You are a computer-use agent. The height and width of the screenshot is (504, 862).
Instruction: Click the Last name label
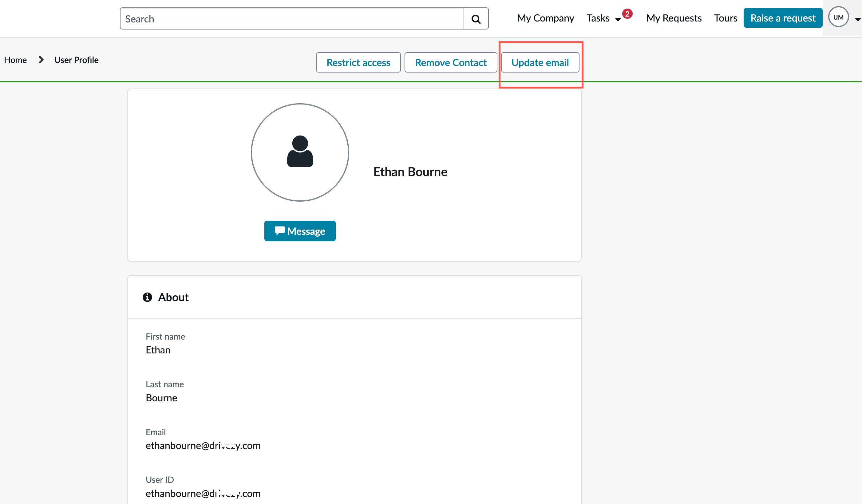164,384
